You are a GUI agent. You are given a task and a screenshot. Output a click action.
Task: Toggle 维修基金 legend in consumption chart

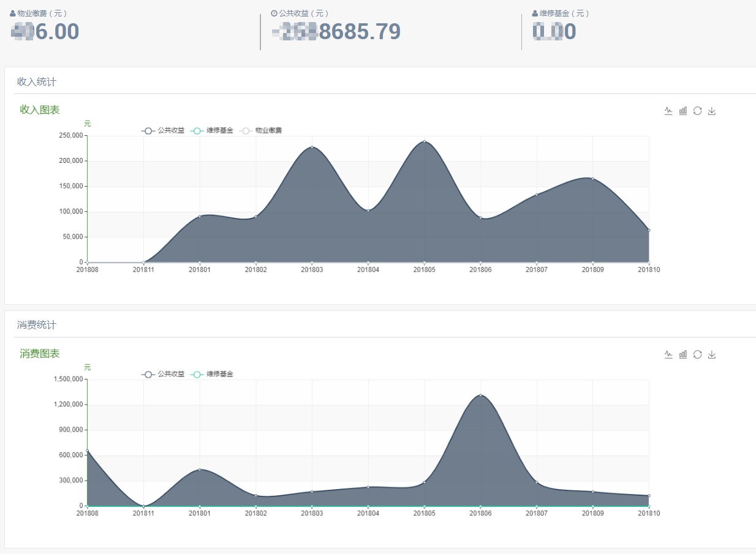point(212,374)
